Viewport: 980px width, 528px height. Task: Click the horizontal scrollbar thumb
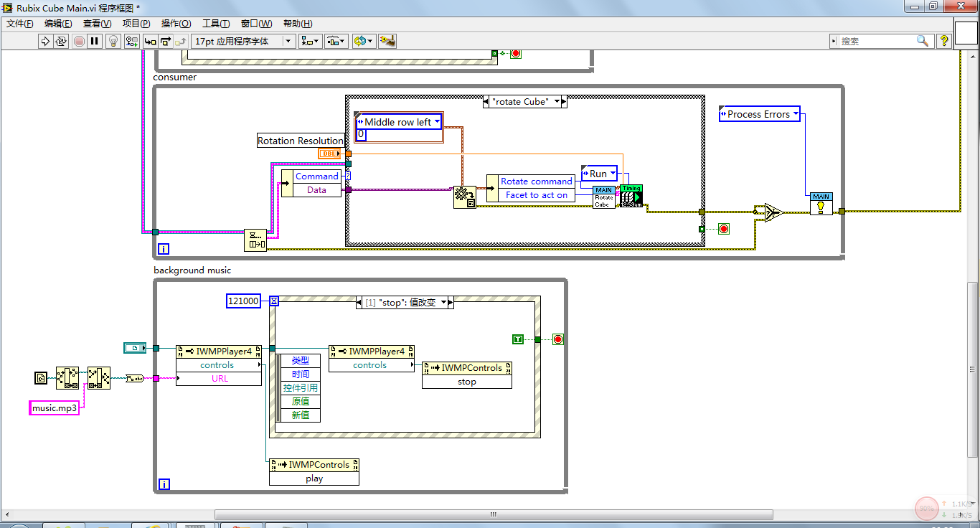494,515
